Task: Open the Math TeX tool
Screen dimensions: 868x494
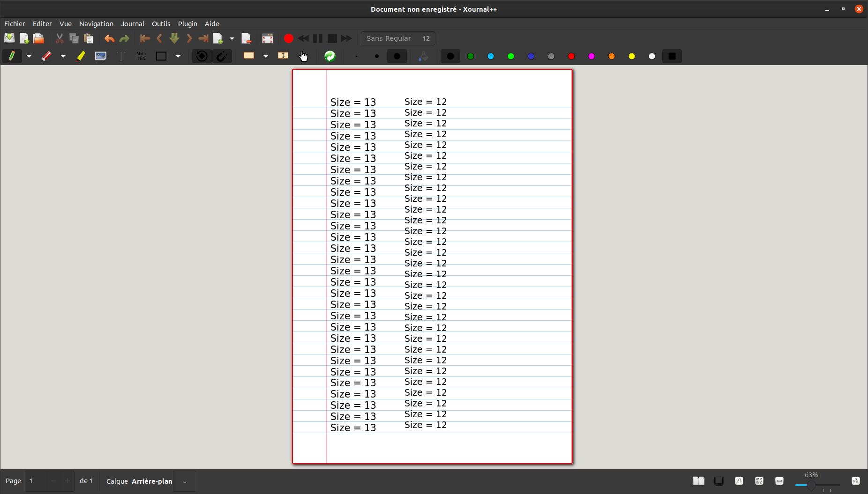Action: (x=140, y=56)
